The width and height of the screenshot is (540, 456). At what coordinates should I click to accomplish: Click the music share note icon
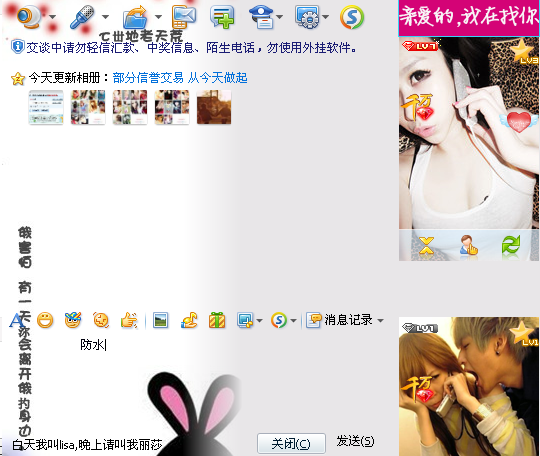coord(189,320)
